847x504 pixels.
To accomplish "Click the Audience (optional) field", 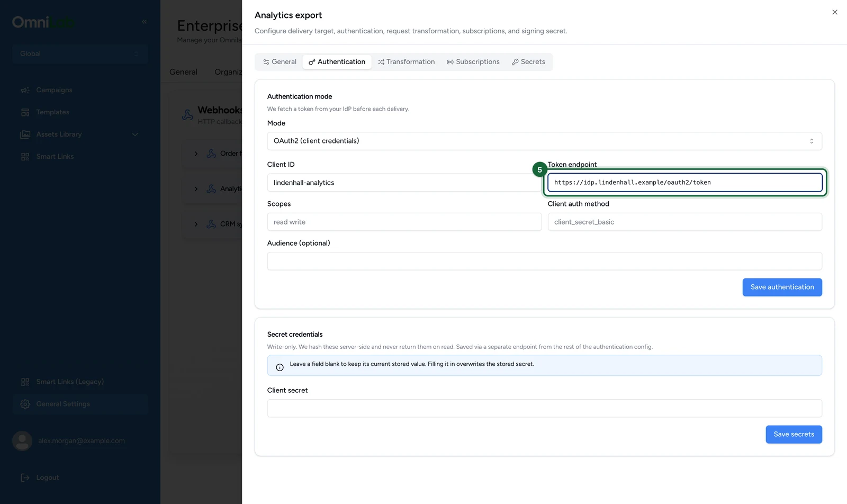I will (x=544, y=261).
